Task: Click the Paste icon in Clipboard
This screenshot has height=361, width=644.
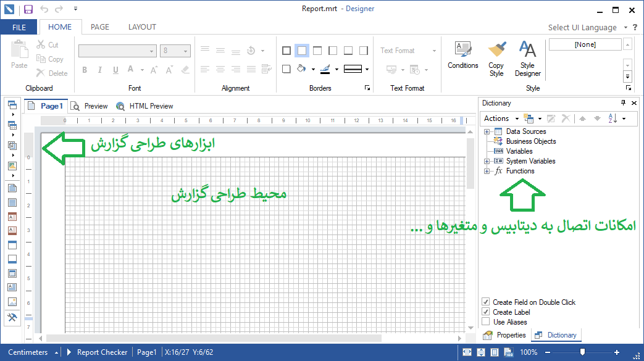Action: click(x=19, y=50)
